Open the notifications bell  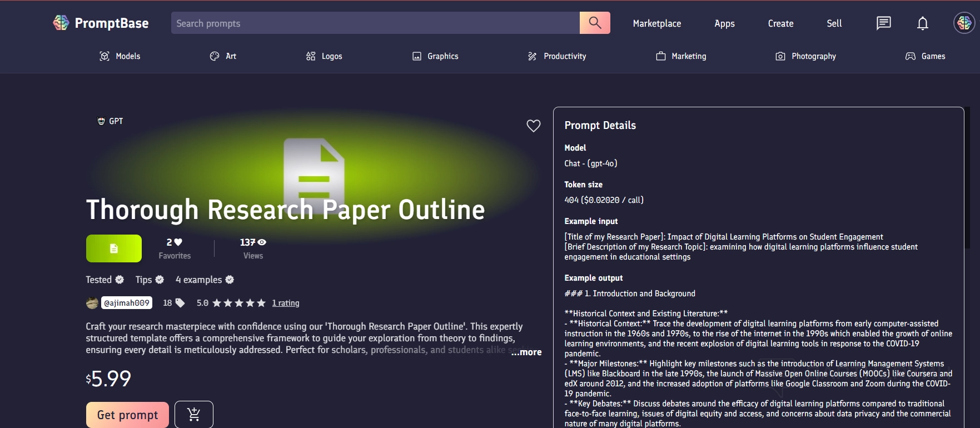pos(922,23)
